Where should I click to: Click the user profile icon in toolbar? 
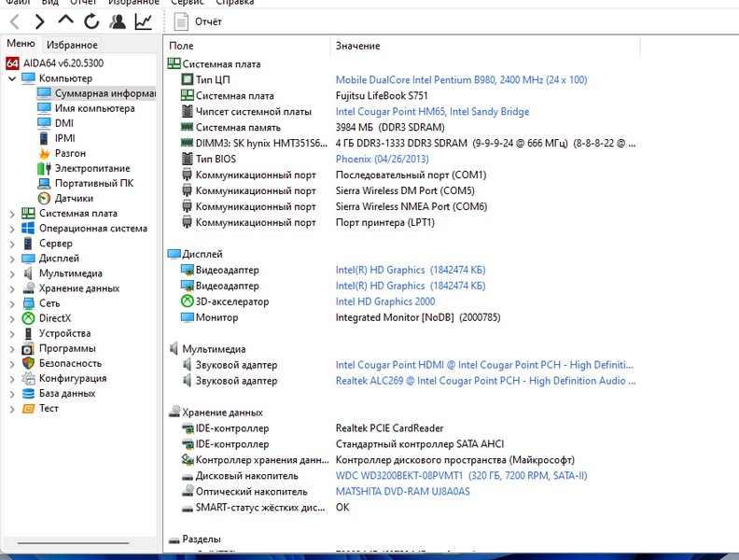click(118, 21)
